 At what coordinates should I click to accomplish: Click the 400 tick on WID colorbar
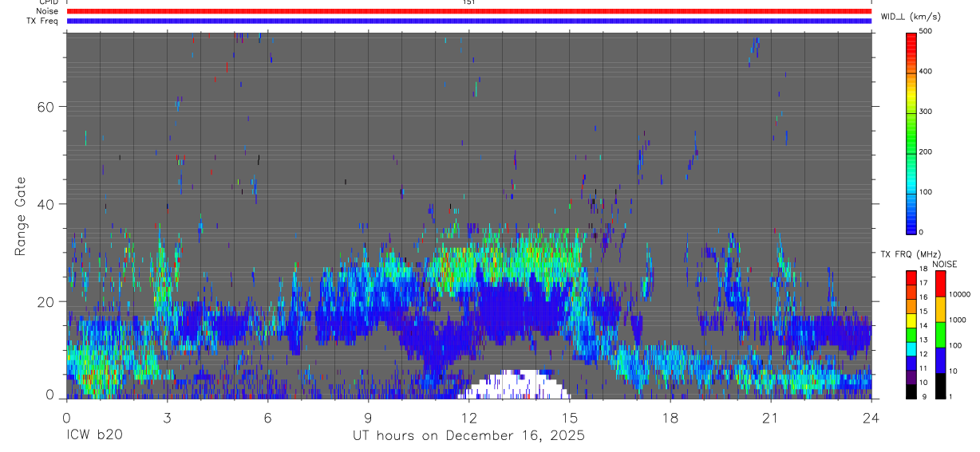pyautogui.click(x=927, y=71)
